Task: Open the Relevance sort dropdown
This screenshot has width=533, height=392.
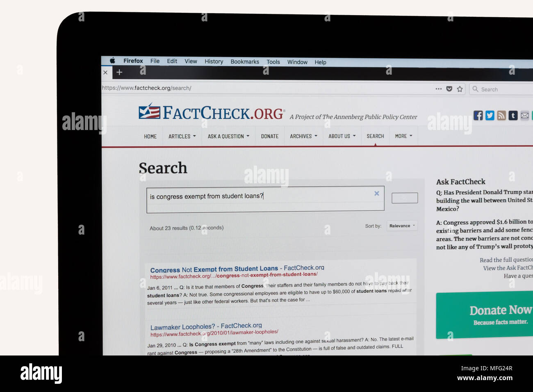Action: tap(402, 226)
